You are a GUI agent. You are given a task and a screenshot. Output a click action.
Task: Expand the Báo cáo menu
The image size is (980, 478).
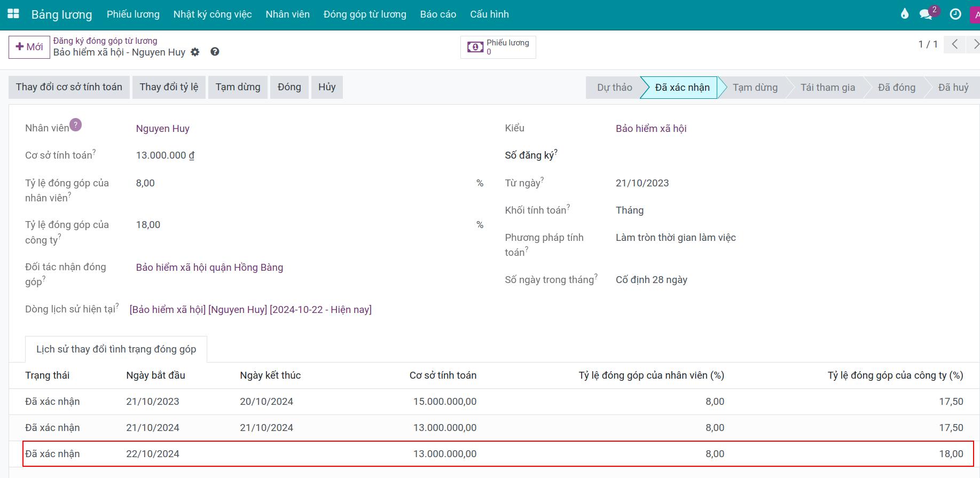(438, 14)
